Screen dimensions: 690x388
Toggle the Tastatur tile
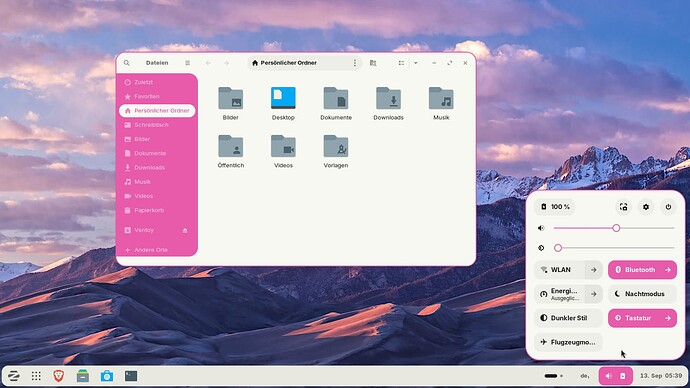(x=634, y=318)
